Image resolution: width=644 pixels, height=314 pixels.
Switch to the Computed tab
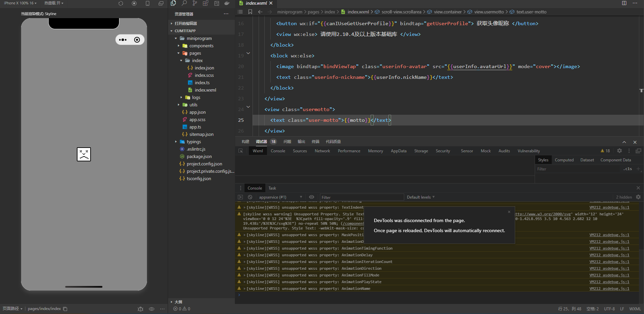564,160
